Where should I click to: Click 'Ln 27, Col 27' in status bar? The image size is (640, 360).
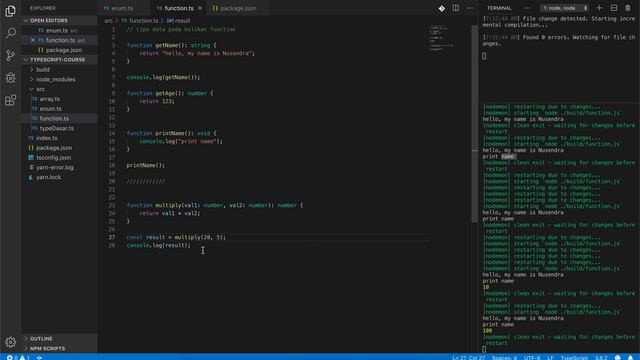pos(469,358)
